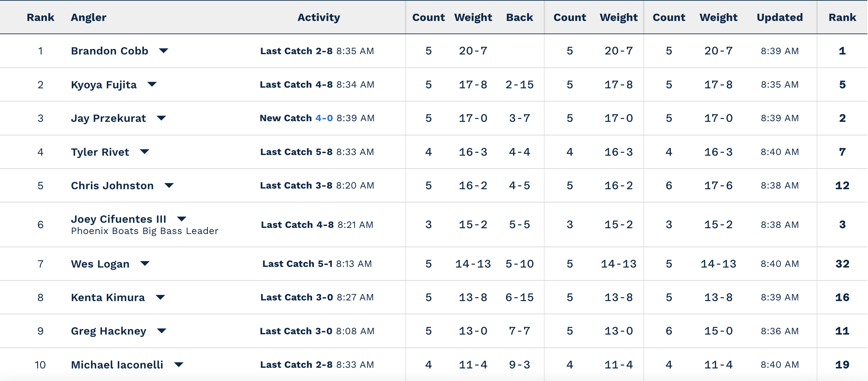
Task: Click Phoenix Boats Big Bass Leader label
Action: 145,231
